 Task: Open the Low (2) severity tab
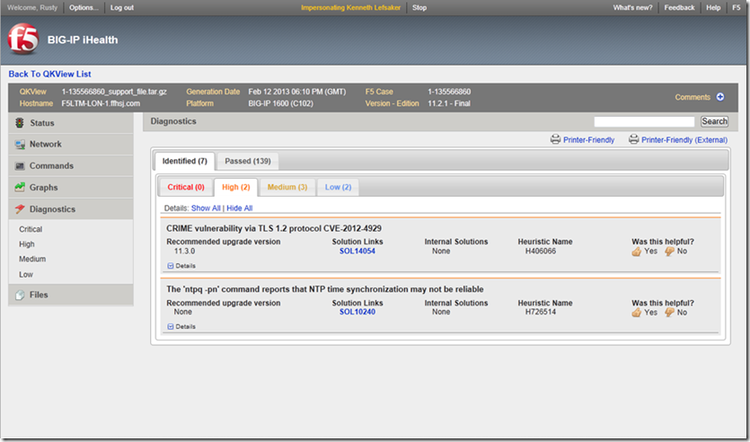[x=338, y=187]
